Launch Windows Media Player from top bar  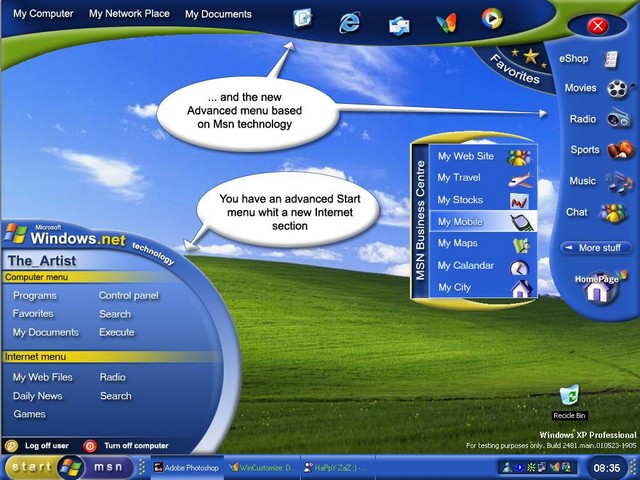point(491,18)
